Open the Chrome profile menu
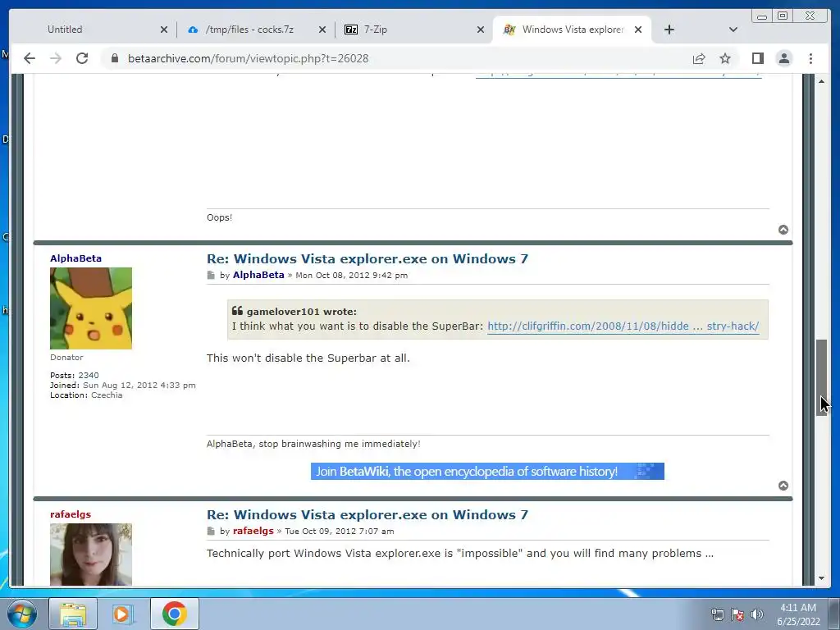This screenshot has width=840, height=630. click(x=783, y=58)
